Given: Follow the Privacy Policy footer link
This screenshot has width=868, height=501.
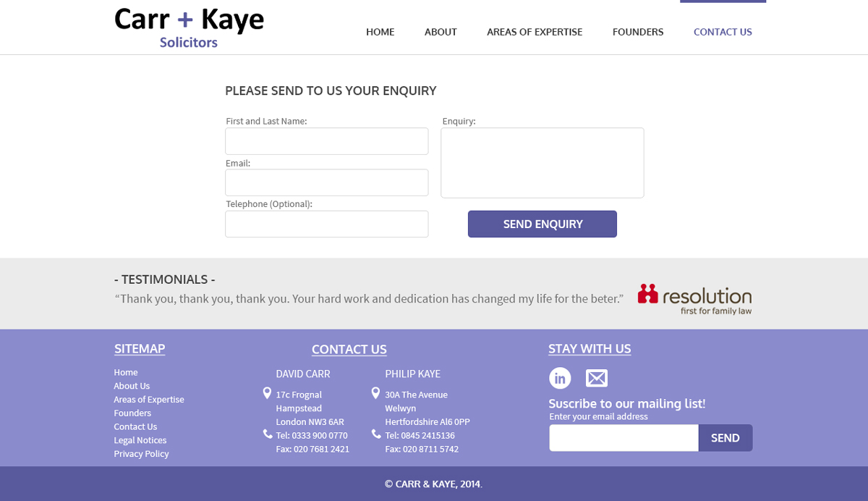Looking at the screenshot, I should [141, 454].
